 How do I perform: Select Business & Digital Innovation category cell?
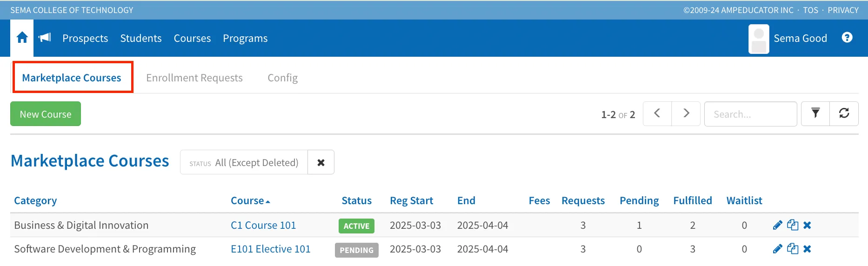pyautogui.click(x=81, y=225)
